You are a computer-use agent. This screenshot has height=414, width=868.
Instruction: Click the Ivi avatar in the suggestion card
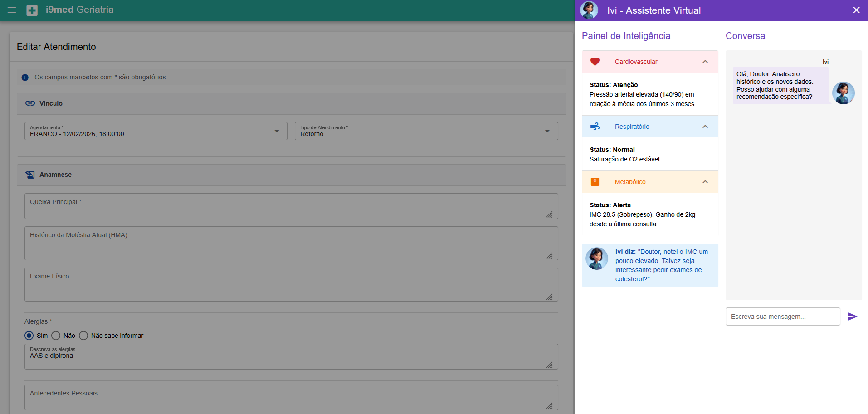597,258
